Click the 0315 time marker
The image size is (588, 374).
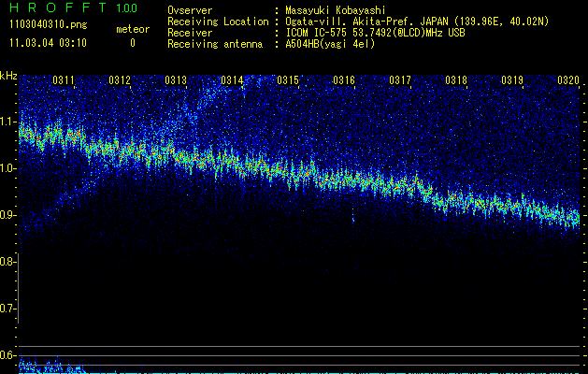288,80
